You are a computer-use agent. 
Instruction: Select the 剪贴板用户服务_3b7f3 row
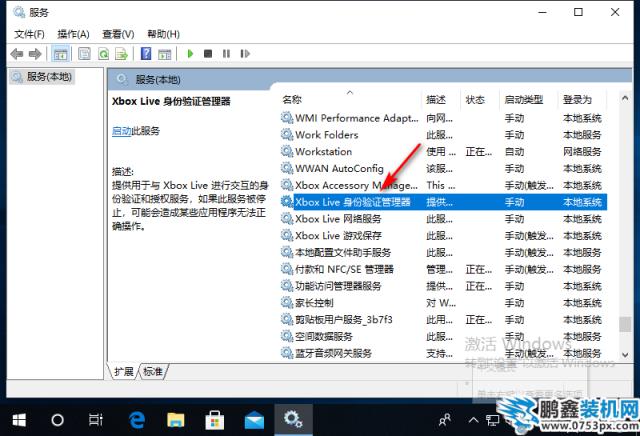click(x=444, y=320)
